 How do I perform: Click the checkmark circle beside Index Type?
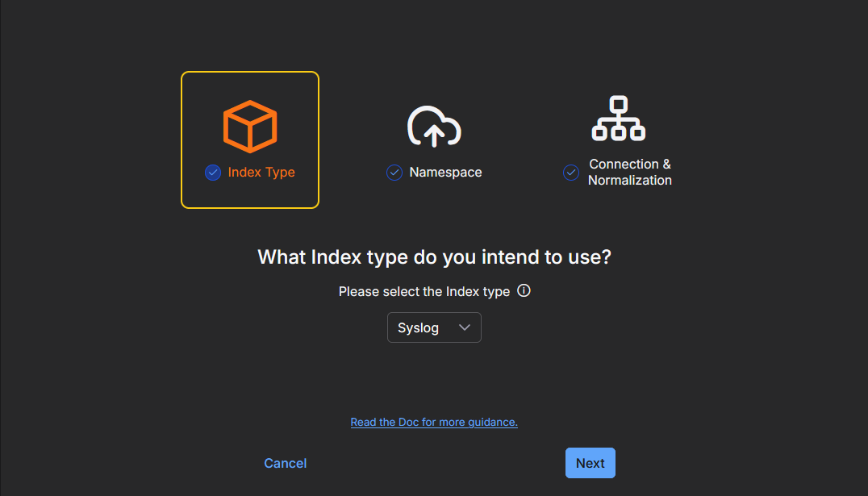(213, 173)
